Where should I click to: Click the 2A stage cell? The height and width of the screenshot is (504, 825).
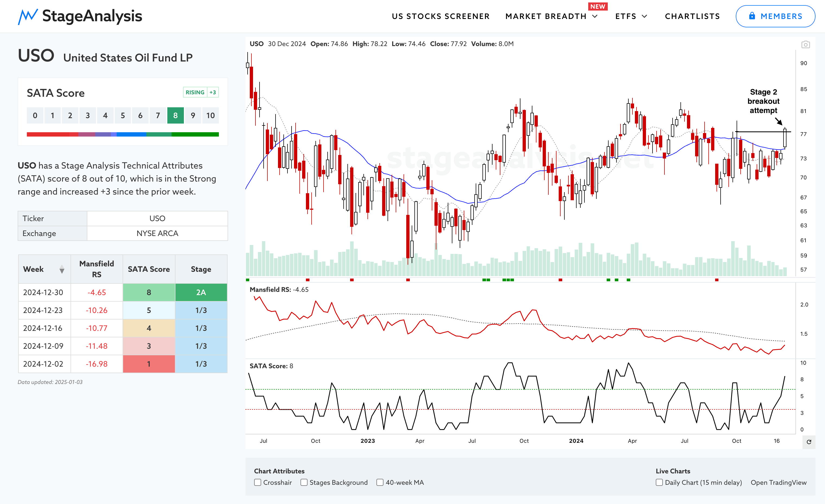(x=201, y=292)
